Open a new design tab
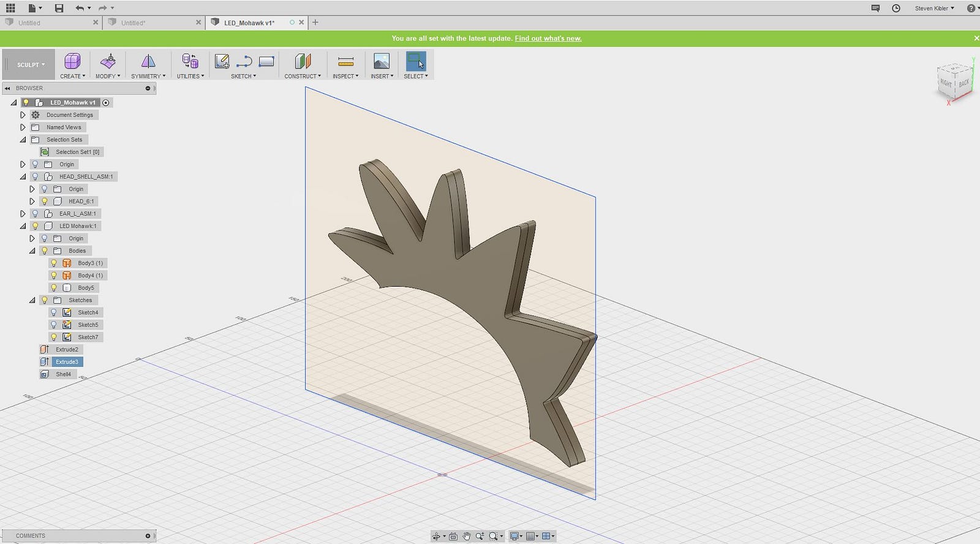980x544 pixels. point(315,23)
